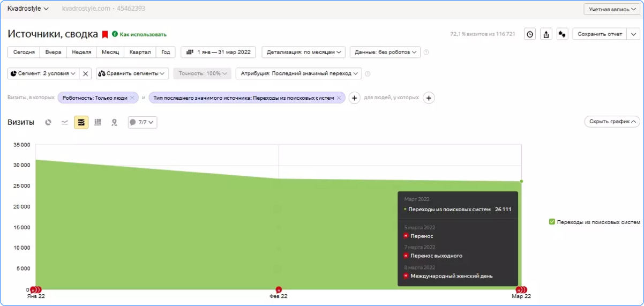Image resolution: width=644 pixels, height=306 pixels.
Task: Clear the segment with the X button
Action: click(85, 73)
